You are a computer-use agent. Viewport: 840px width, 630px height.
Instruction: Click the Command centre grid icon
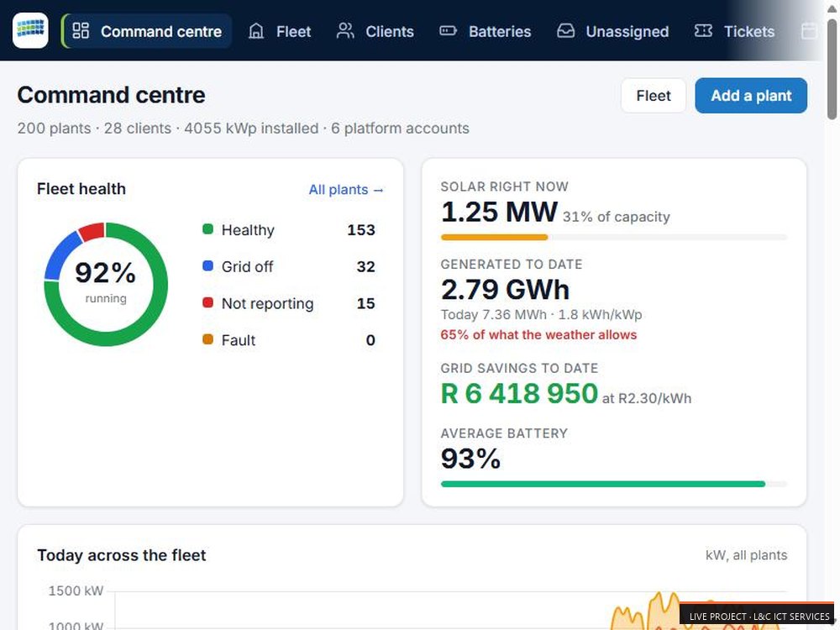(x=81, y=30)
